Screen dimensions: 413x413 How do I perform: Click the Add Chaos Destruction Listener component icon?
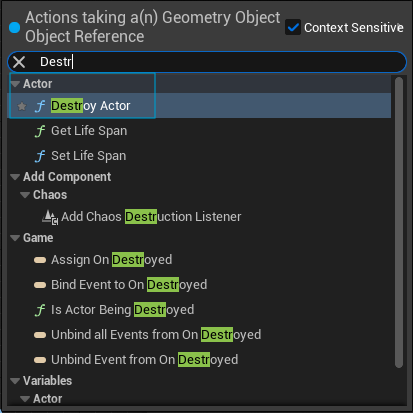tap(50, 217)
